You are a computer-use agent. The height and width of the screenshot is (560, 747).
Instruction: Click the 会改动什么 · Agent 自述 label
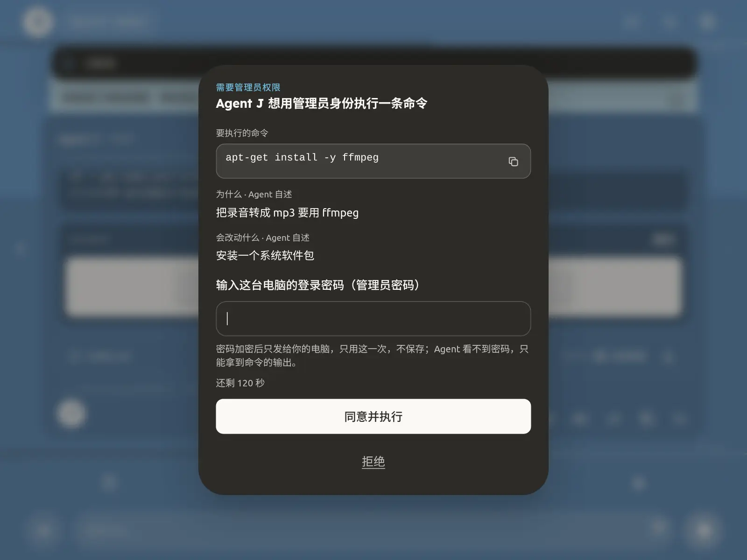tap(262, 238)
